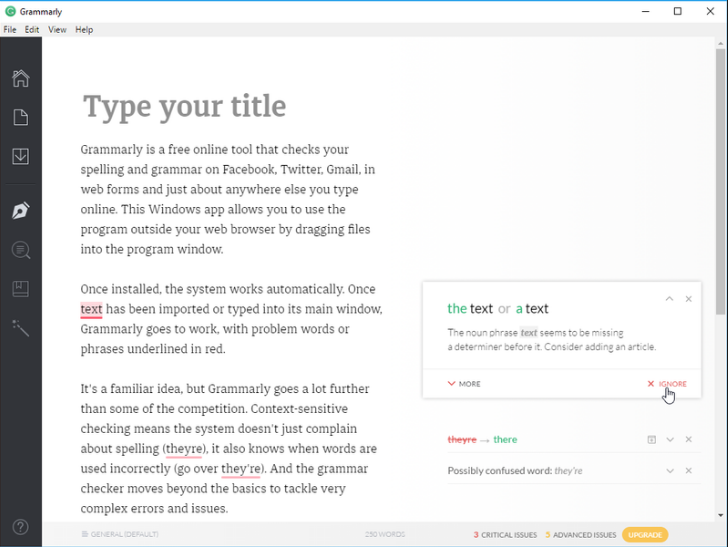Click the scrollbar down arrow
Screen dimensions: 728x547
tap(720, 514)
